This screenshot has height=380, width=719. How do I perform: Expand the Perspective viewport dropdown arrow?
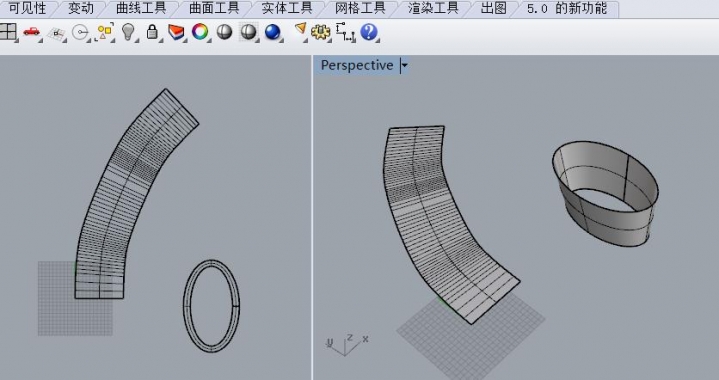click(404, 66)
